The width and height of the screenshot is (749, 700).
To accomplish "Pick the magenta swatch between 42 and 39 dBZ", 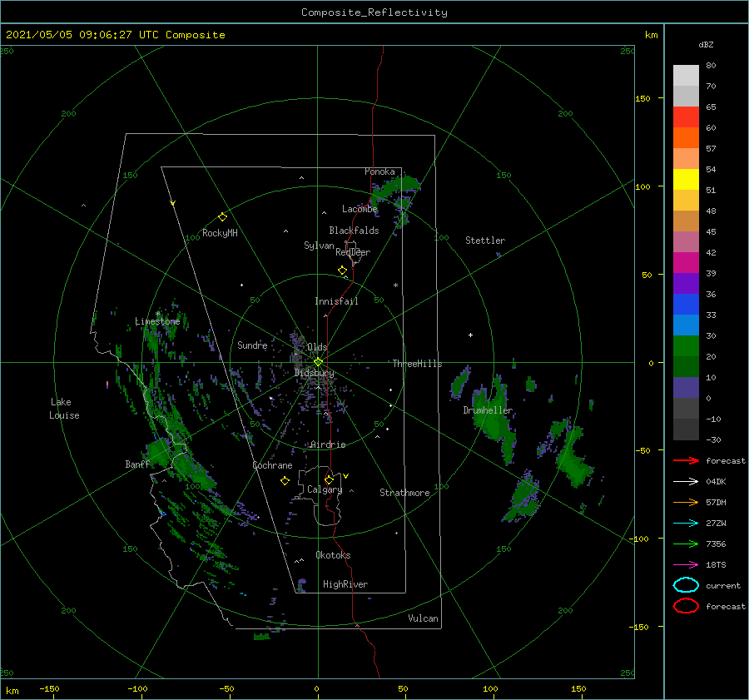I will coord(686,263).
